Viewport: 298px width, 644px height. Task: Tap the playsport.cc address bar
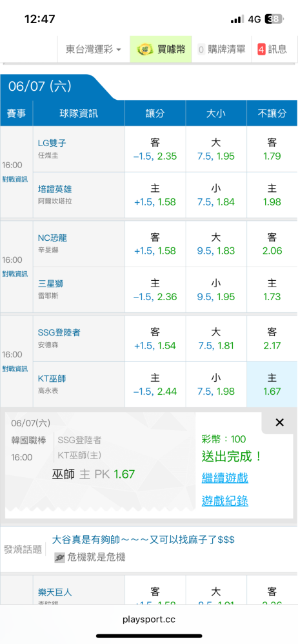click(x=149, y=620)
